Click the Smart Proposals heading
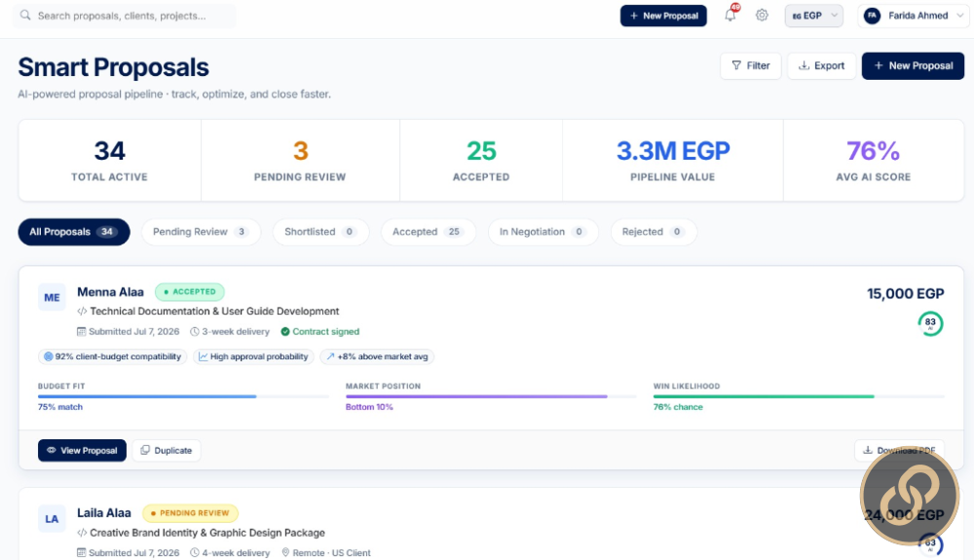 coord(113,67)
